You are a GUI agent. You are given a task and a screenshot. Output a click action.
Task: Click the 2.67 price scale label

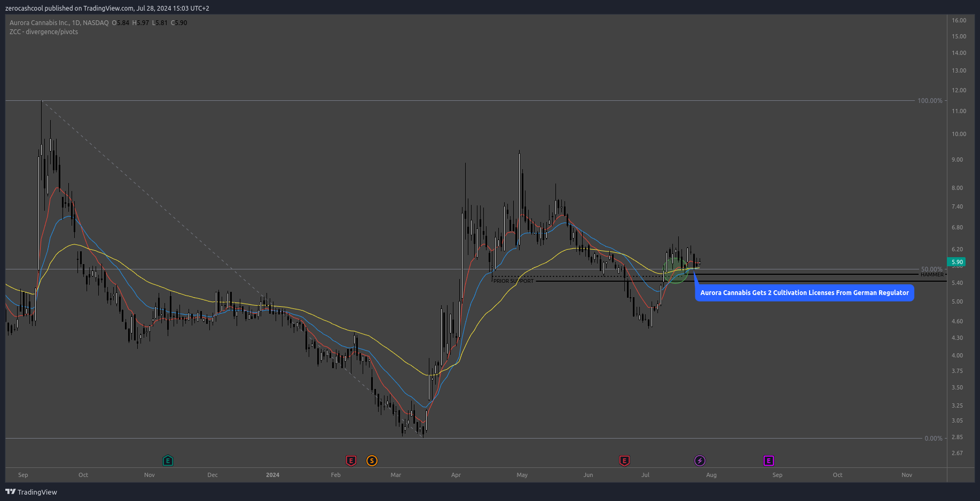(957, 453)
